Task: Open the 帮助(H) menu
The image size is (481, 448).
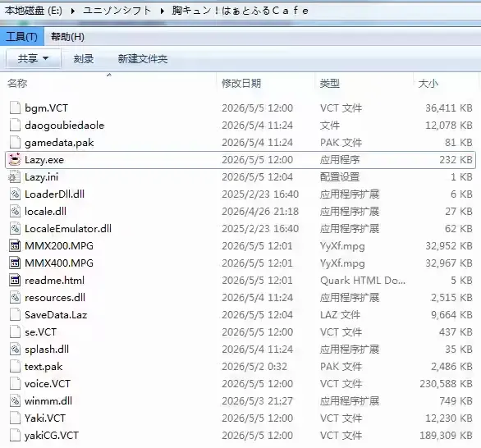Action: (67, 37)
